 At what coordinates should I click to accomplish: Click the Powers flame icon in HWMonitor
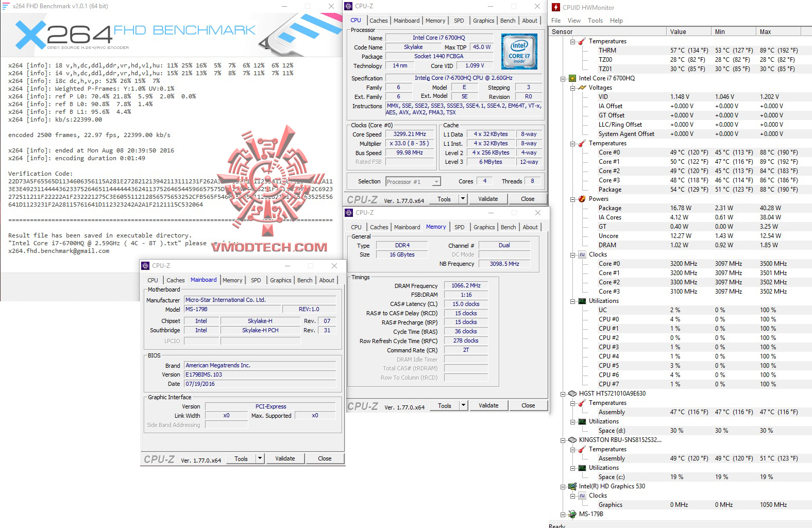click(582, 199)
